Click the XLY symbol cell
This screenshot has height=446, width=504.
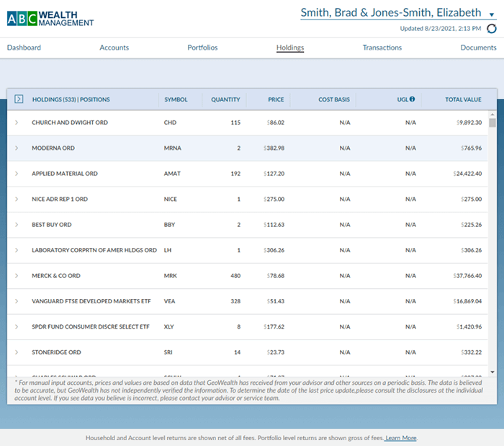click(168, 326)
